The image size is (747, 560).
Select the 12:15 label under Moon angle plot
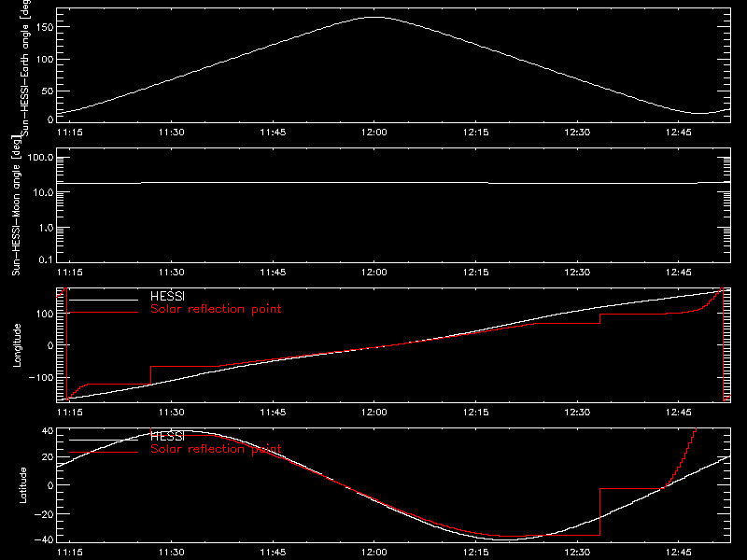pos(475,273)
